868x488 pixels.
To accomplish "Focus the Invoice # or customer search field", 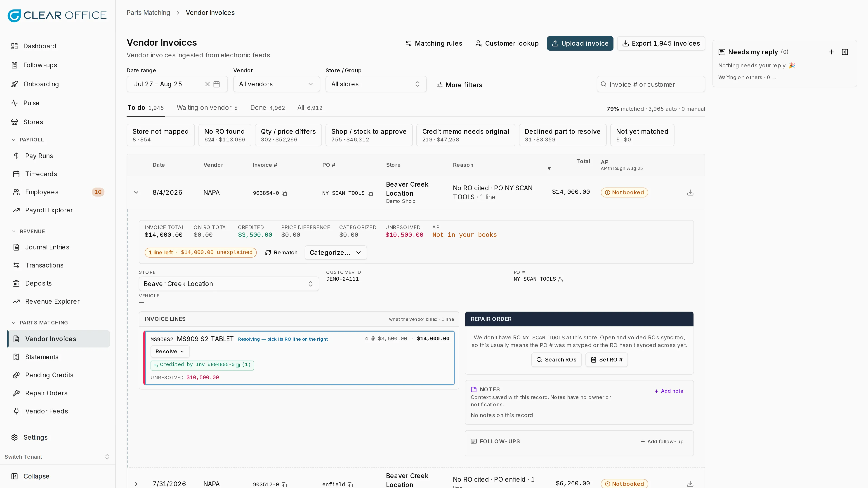I will (x=651, y=84).
